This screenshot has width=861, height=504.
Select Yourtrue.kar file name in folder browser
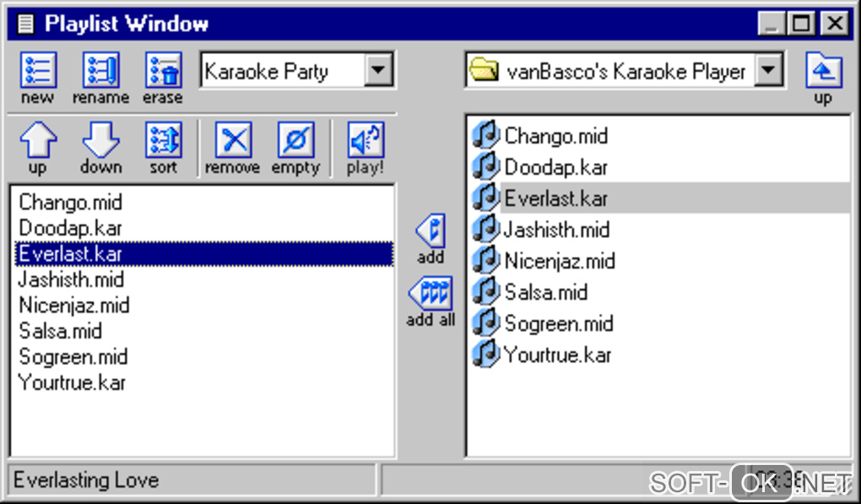coord(557,355)
